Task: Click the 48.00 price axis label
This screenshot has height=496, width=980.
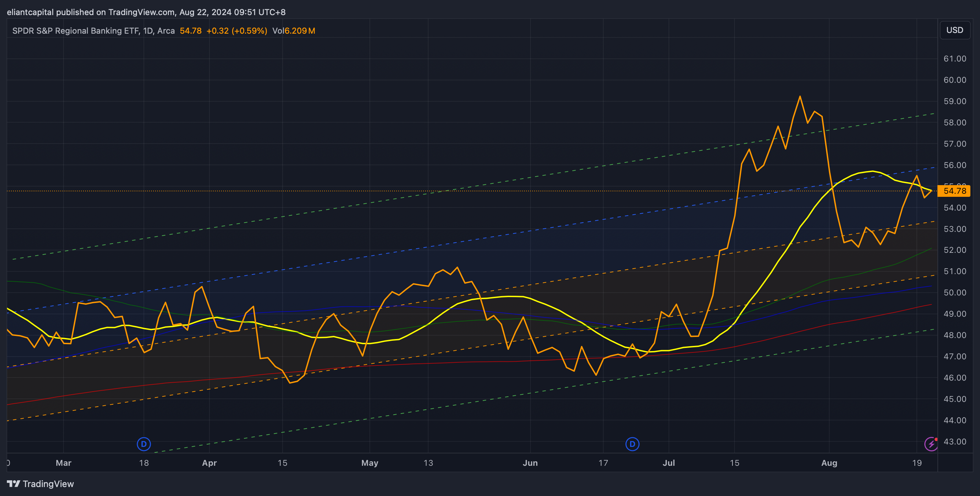Action: pos(955,335)
